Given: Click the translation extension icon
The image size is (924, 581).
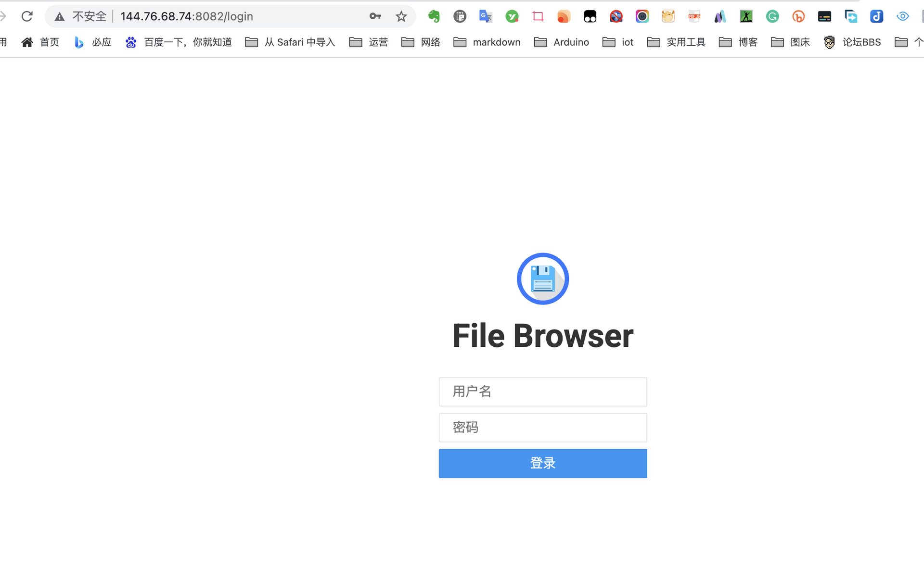Looking at the screenshot, I should (486, 16).
